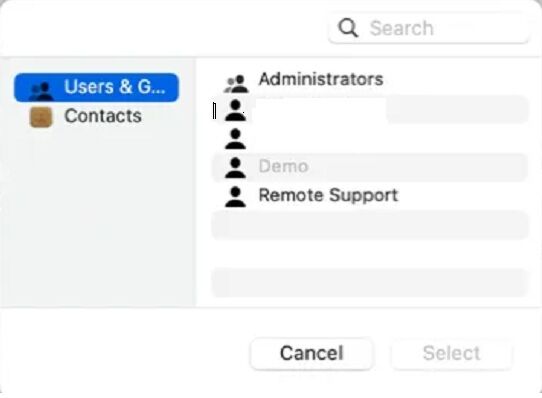542x398 pixels.
Task: Select the blank-named row under Administrators
Action: [370, 110]
